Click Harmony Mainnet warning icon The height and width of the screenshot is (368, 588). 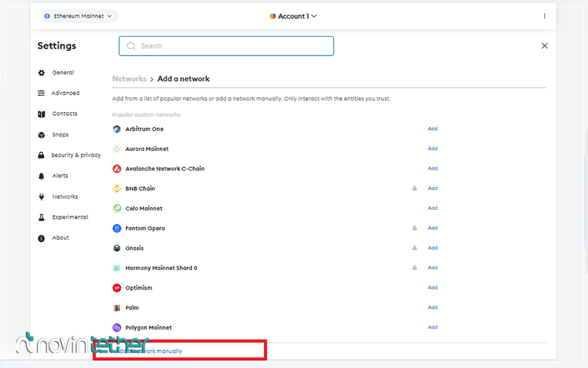coord(414,267)
